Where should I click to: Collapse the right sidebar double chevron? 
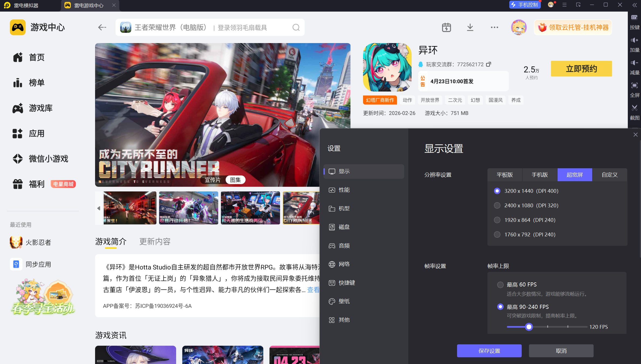tap(635, 5)
